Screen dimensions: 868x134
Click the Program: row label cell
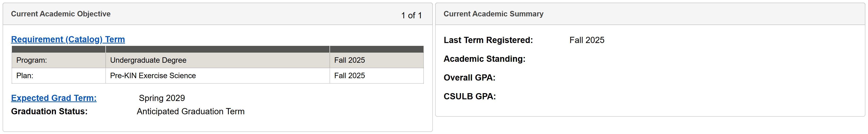click(32, 60)
